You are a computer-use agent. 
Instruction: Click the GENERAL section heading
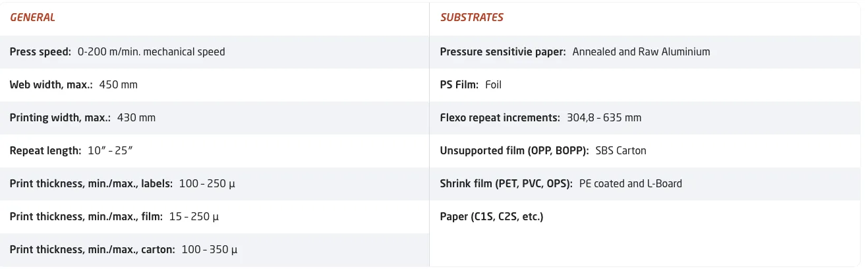(x=32, y=18)
